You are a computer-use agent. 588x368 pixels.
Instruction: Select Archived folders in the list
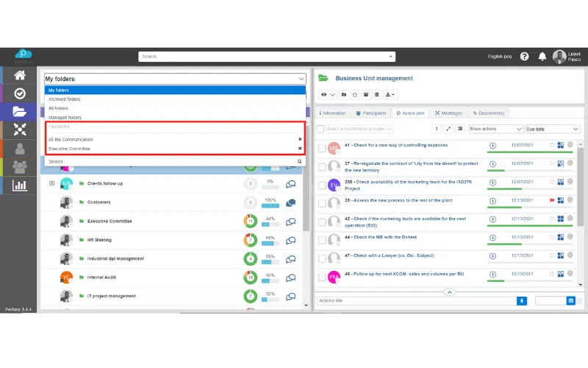point(65,99)
